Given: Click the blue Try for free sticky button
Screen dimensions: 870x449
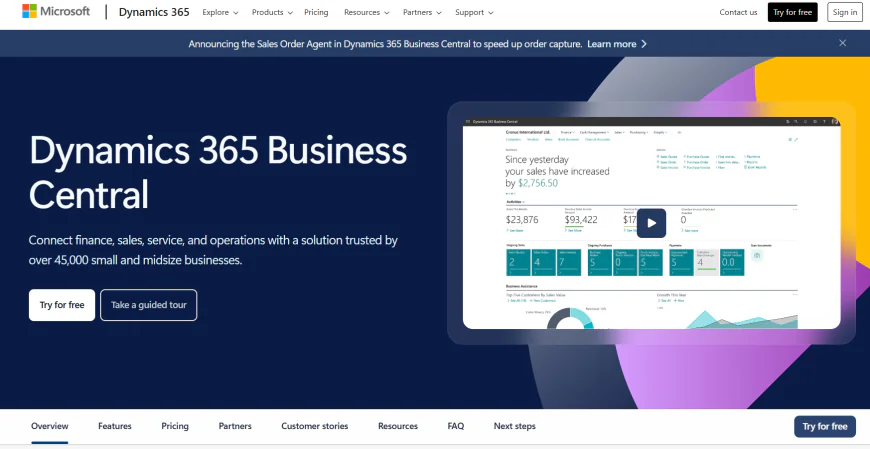Looking at the screenshot, I should pyautogui.click(x=825, y=426).
